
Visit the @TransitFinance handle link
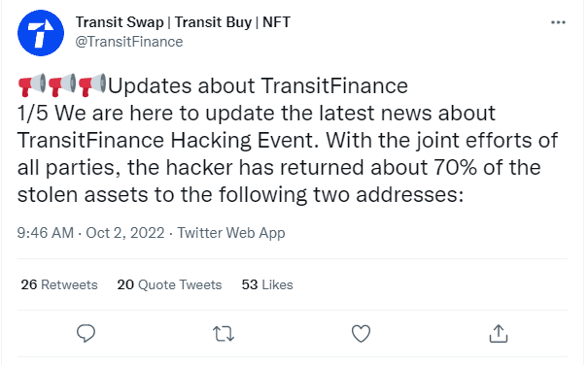click(129, 42)
